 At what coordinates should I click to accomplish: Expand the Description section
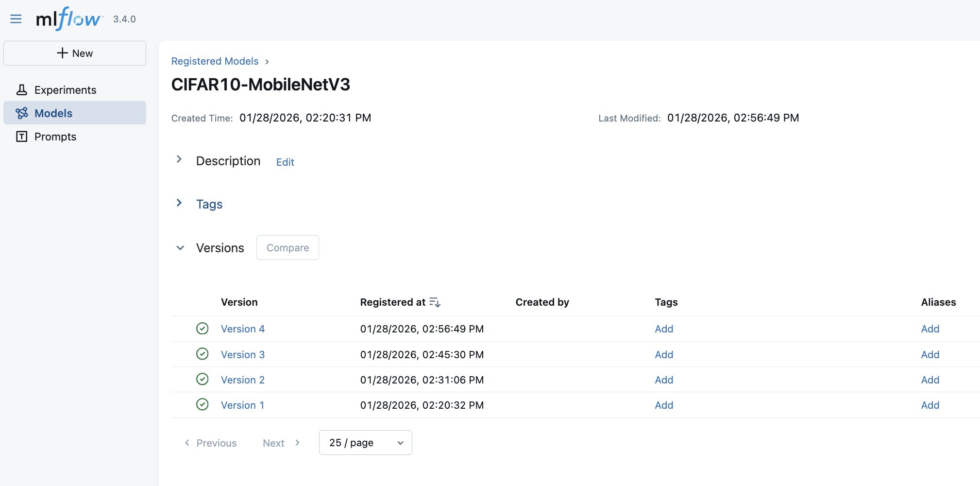[x=179, y=159]
